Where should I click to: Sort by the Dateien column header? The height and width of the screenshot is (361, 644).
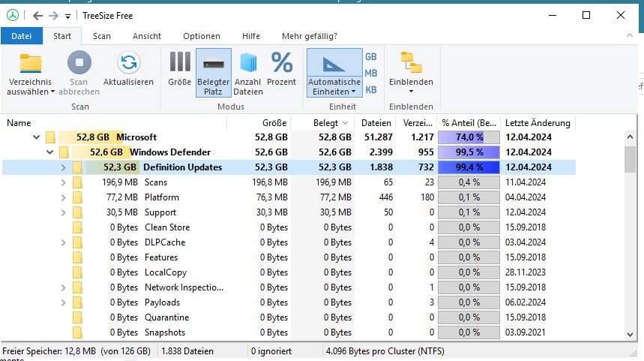pyautogui.click(x=376, y=123)
